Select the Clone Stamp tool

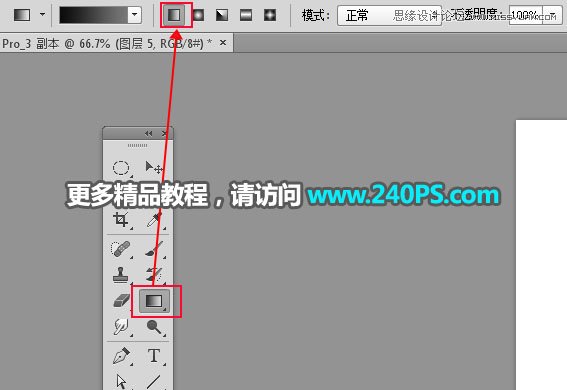pos(121,275)
